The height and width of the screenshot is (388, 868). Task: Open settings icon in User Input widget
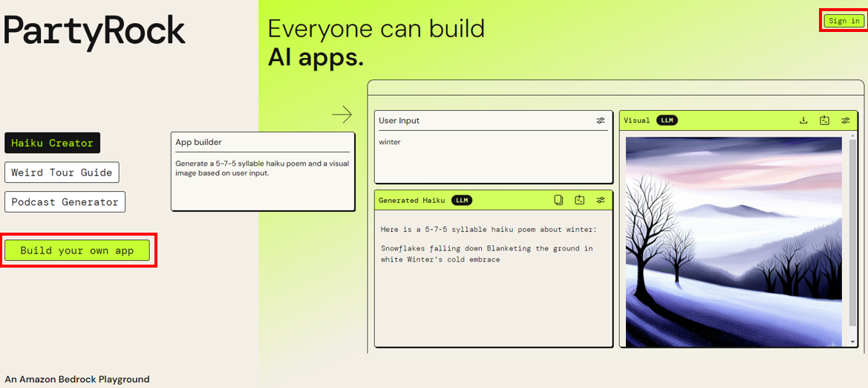pos(601,120)
